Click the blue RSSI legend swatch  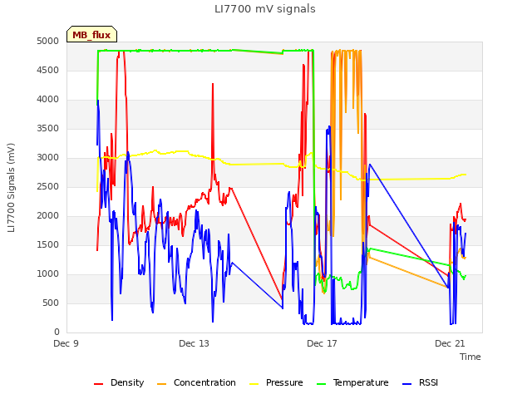coord(406,384)
